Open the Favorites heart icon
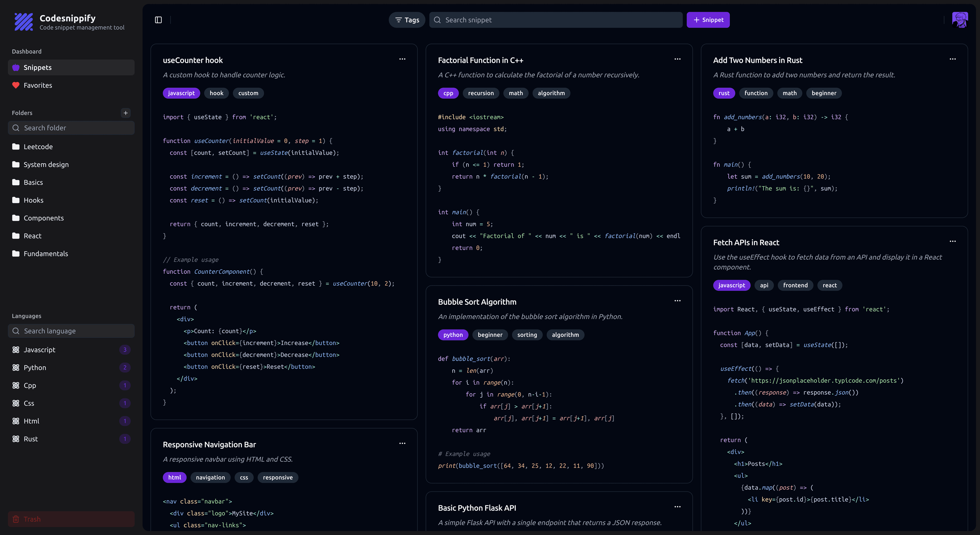This screenshot has width=980, height=535. pyautogui.click(x=16, y=85)
